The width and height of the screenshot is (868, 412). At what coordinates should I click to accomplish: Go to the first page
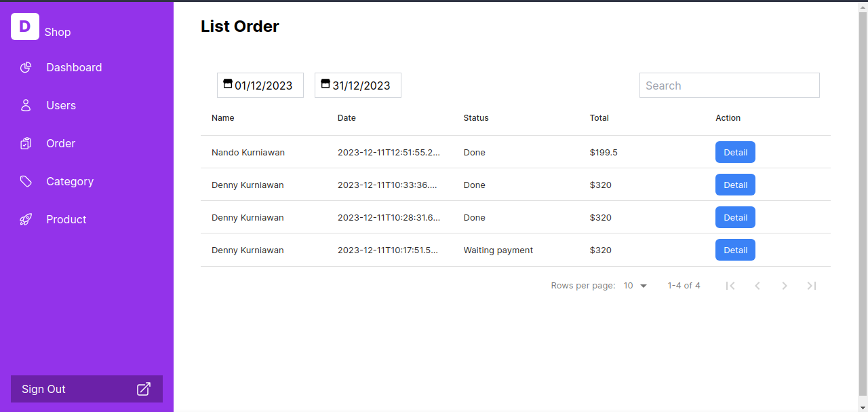pos(730,286)
